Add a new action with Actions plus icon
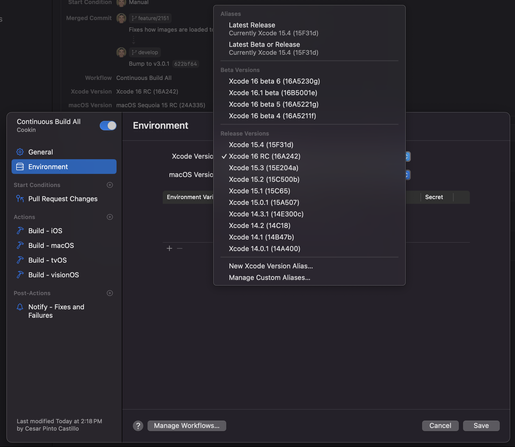515x447 pixels. [x=110, y=217]
